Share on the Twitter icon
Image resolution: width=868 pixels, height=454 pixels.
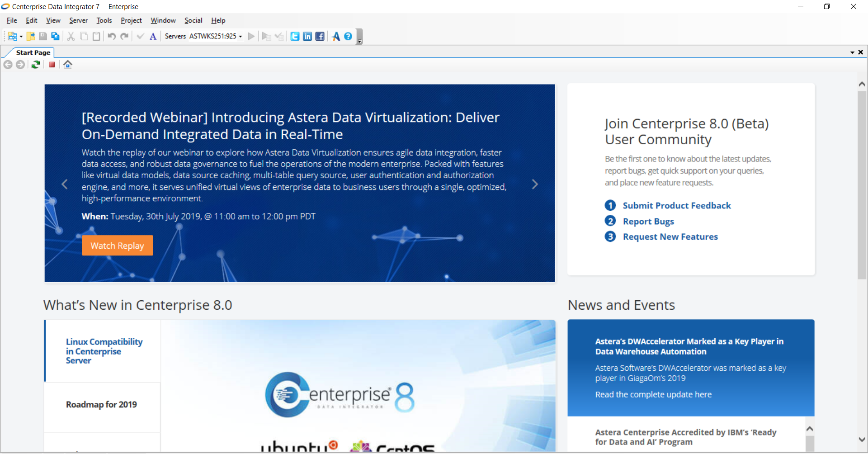pyautogui.click(x=295, y=36)
